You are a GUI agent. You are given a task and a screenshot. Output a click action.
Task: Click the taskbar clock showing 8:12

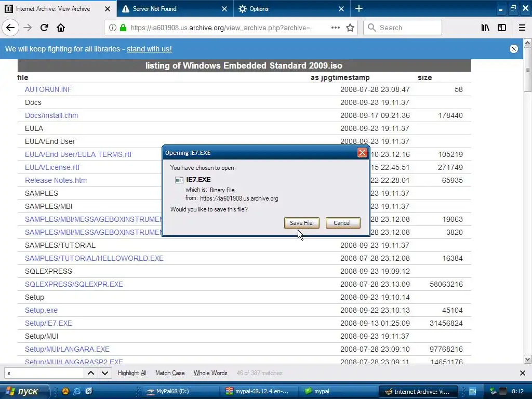point(517,392)
